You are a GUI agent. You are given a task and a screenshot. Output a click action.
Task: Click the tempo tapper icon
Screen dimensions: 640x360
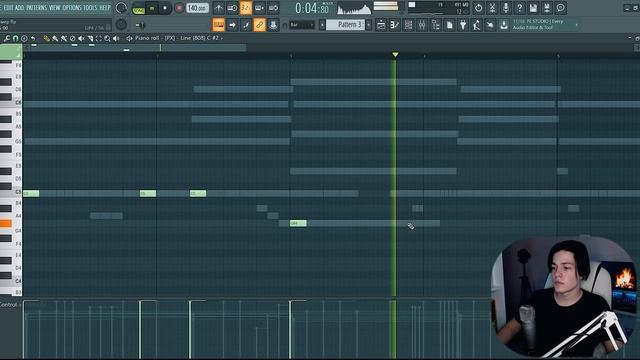476,25
